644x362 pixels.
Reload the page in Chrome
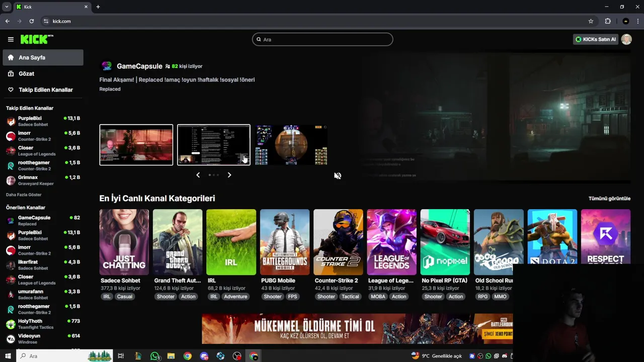click(31, 21)
